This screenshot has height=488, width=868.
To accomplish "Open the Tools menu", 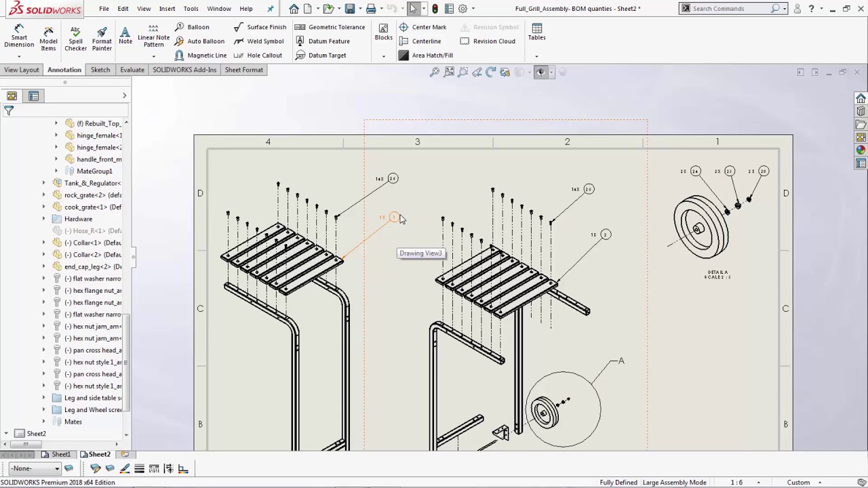I will coord(191,9).
